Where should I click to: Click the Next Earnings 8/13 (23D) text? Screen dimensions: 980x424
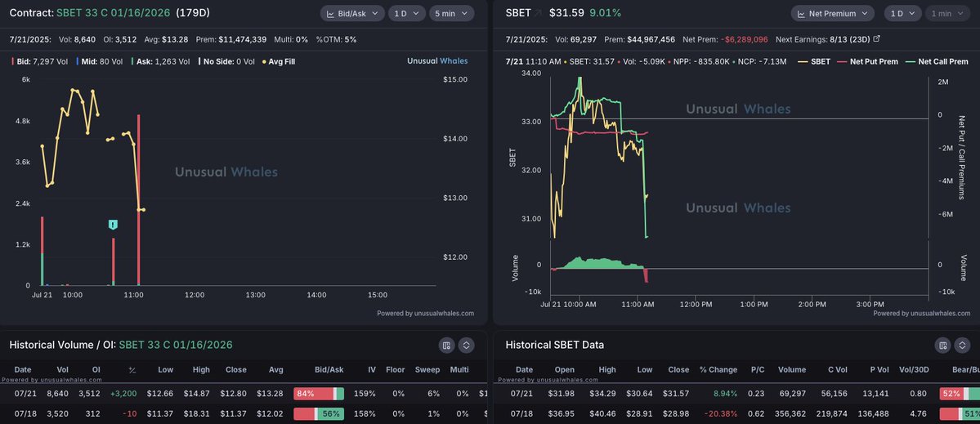tap(823, 38)
